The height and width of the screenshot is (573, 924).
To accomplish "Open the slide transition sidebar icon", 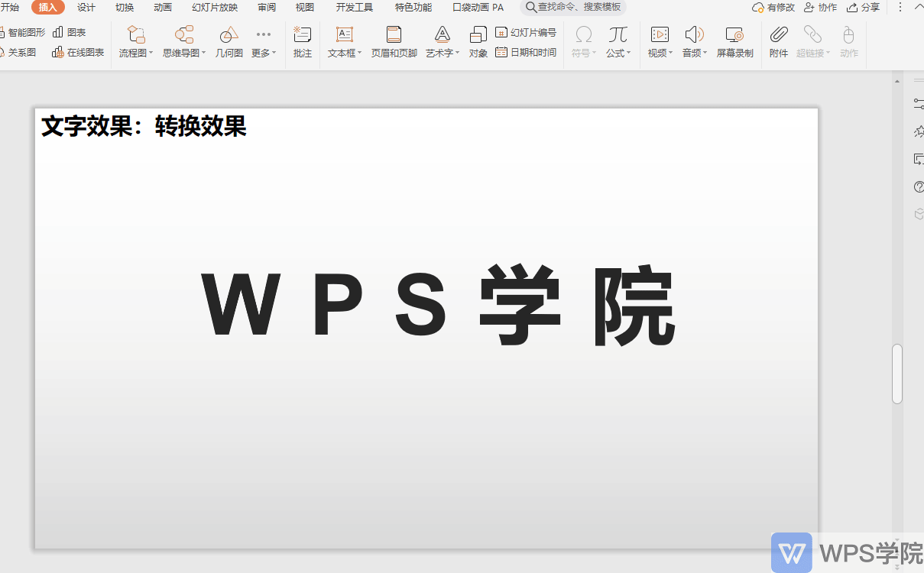I will coord(919,159).
